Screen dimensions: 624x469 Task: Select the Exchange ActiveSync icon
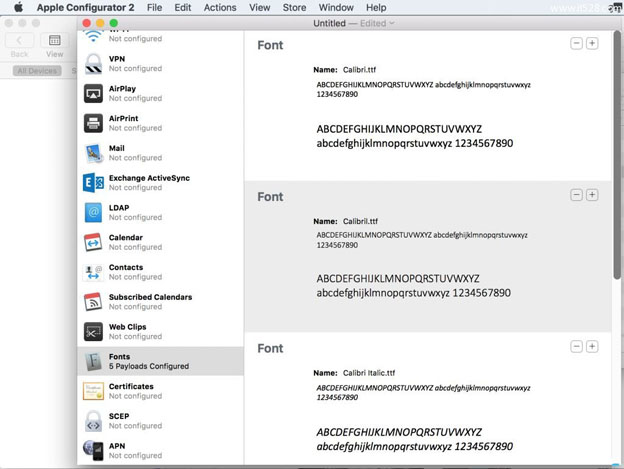pyautogui.click(x=94, y=183)
